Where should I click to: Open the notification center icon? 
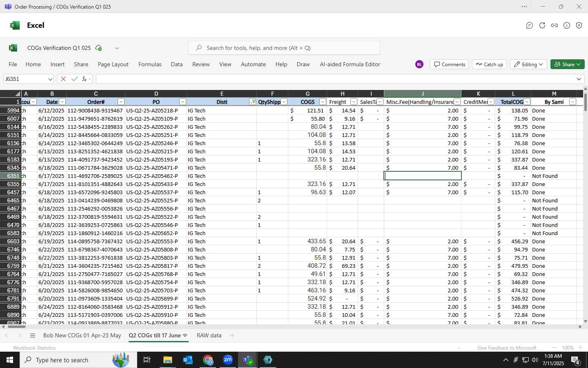pos(575,360)
